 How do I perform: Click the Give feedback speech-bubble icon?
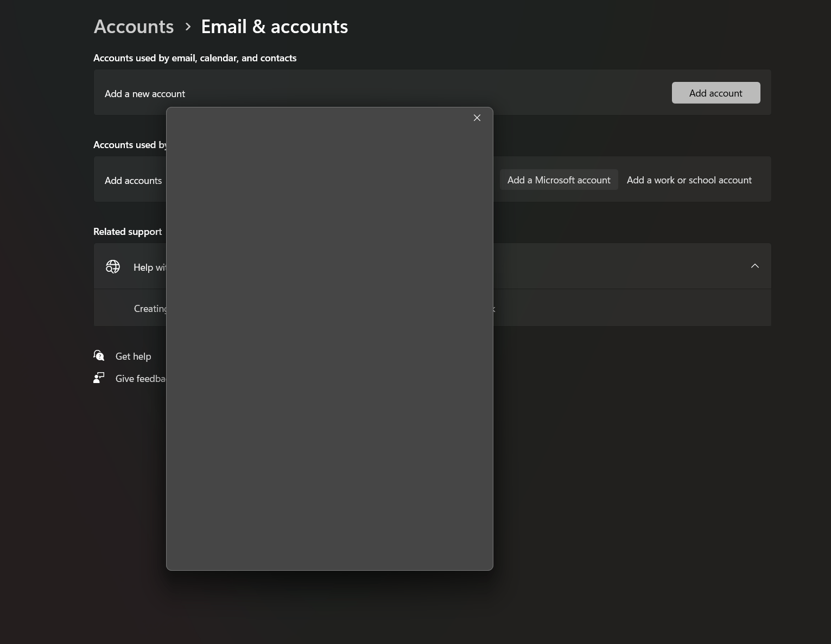click(98, 378)
